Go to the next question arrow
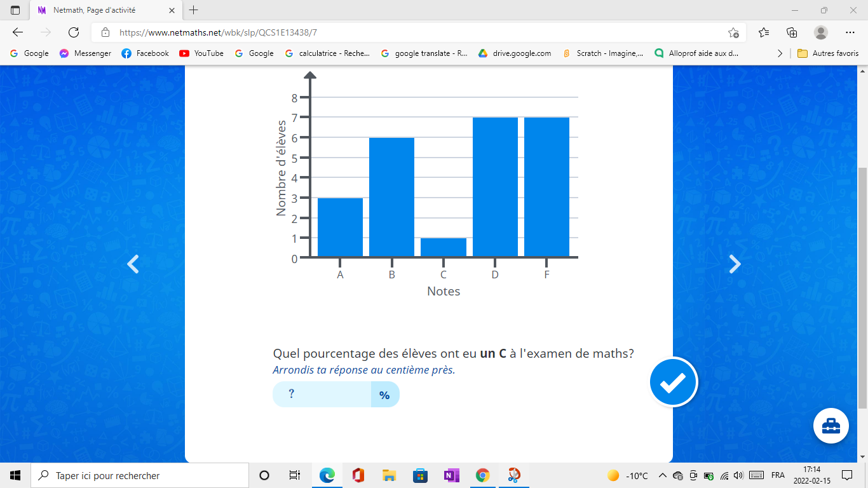This screenshot has width=868, height=488. (x=735, y=264)
